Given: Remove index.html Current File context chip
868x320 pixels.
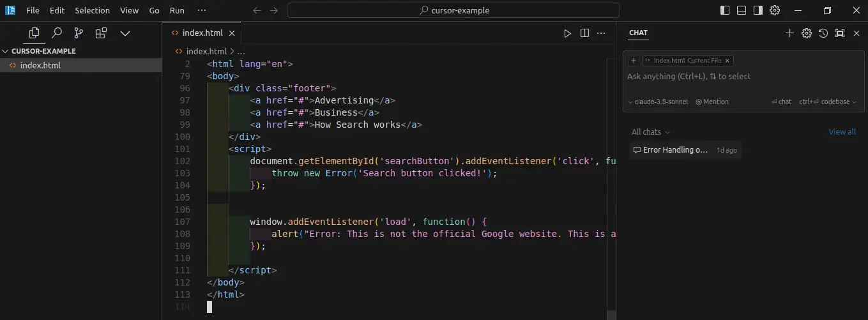Looking at the screenshot, I should [x=727, y=61].
